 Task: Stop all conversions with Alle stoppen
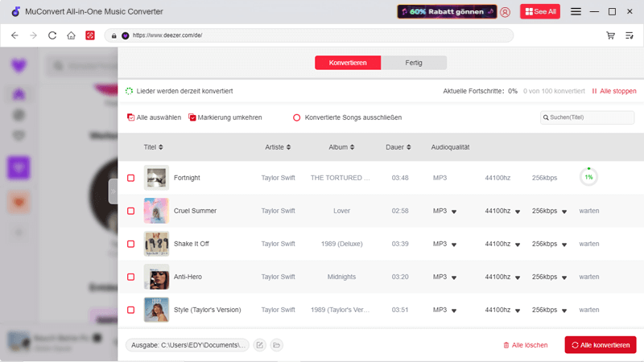pyautogui.click(x=614, y=91)
